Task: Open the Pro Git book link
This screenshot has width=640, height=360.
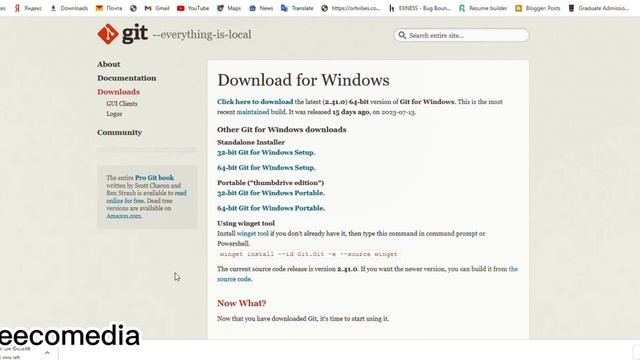Action: 154,178
